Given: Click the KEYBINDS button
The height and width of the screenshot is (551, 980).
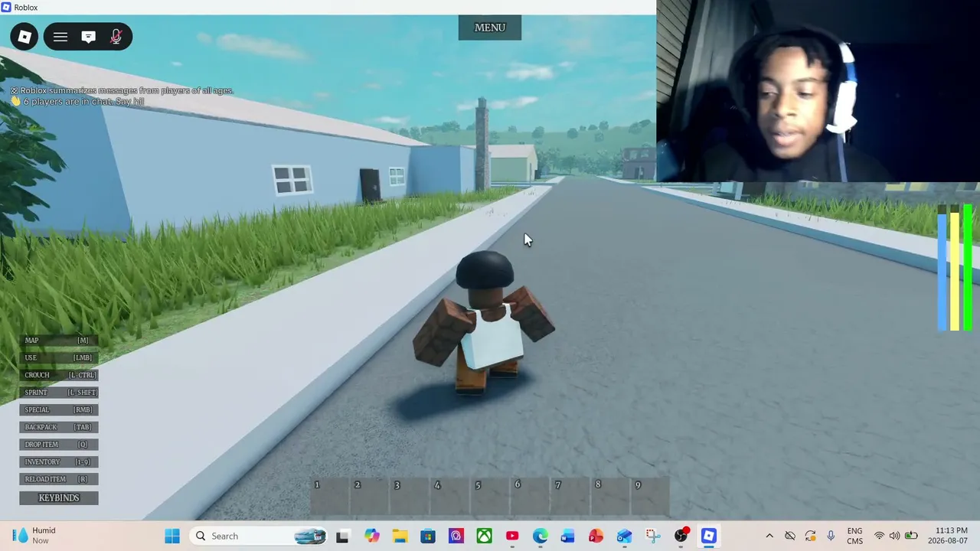Looking at the screenshot, I should pos(59,497).
